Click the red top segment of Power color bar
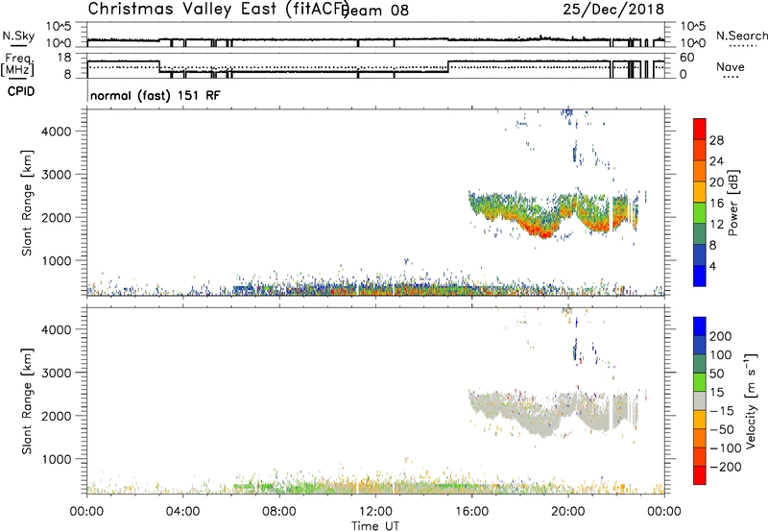The height and width of the screenshot is (532, 768). coord(700,129)
